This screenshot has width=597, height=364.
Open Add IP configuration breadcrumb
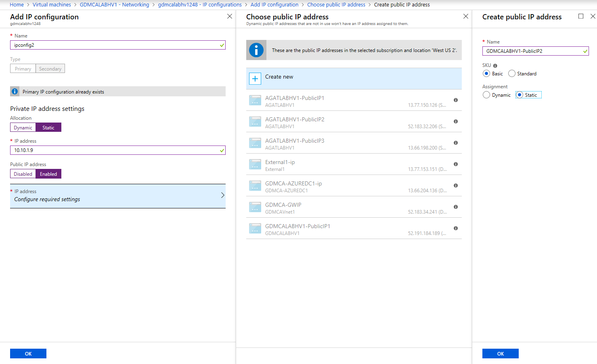(x=274, y=4)
